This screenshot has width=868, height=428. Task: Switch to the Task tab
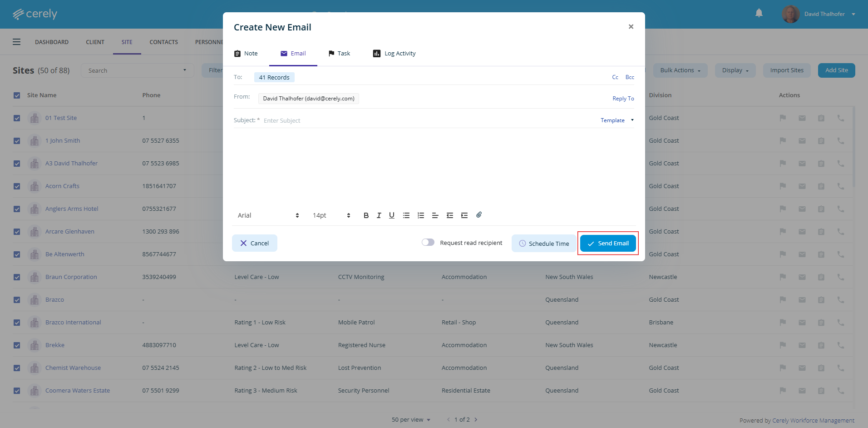[x=339, y=54]
